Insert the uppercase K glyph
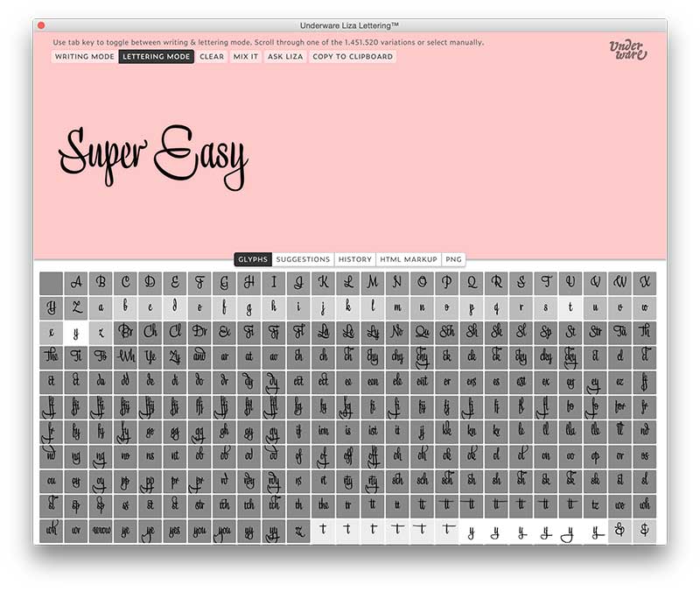Screen dimensions: 700x592 coord(324,283)
